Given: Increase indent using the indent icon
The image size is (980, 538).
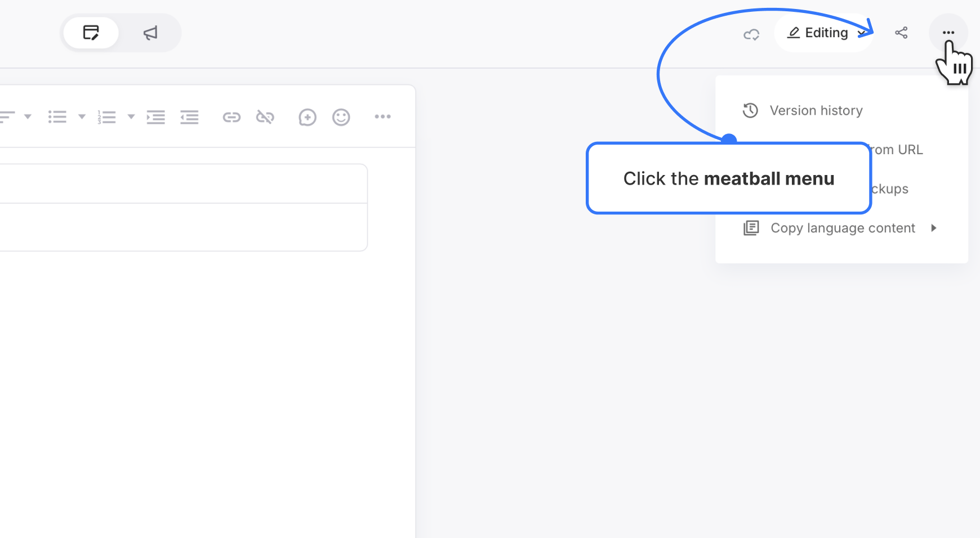Looking at the screenshot, I should (x=156, y=117).
